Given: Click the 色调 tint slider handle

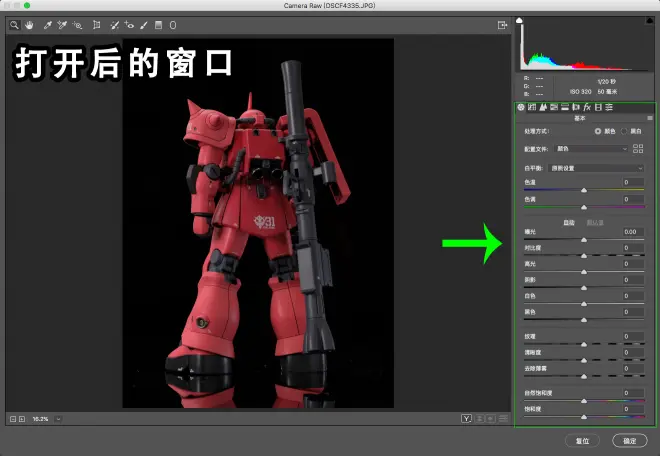Looking at the screenshot, I should click(x=584, y=207).
